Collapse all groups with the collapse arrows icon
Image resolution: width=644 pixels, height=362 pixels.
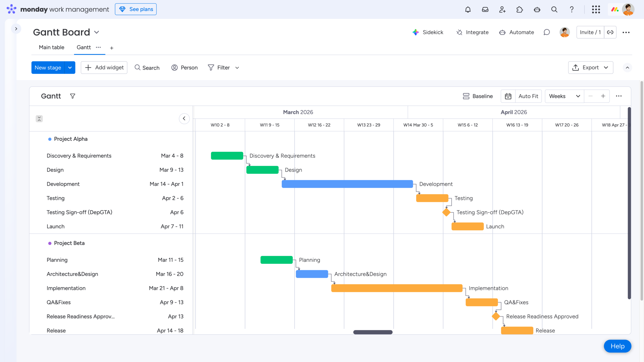39,118
